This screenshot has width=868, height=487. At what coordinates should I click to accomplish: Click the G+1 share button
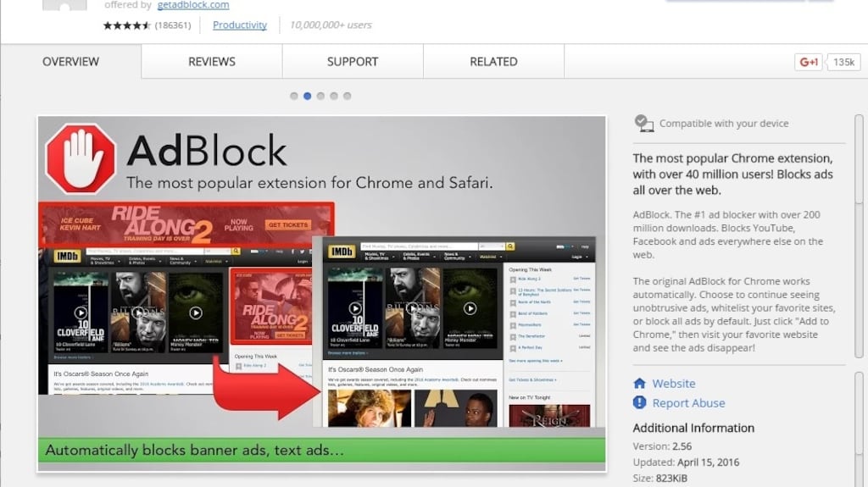[809, 62]
